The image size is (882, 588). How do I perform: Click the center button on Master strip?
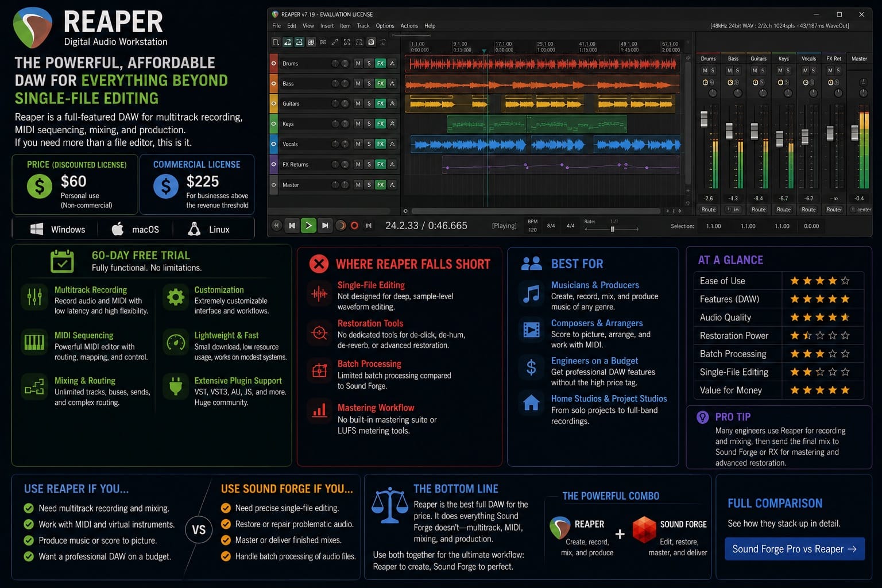[x=861, y=210]
